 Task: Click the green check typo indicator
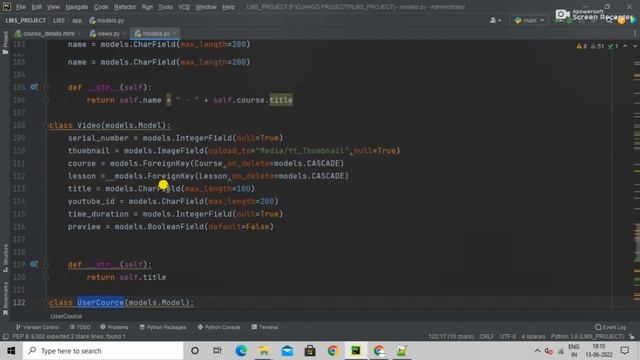pyautogui.click(x=613, y=46)
